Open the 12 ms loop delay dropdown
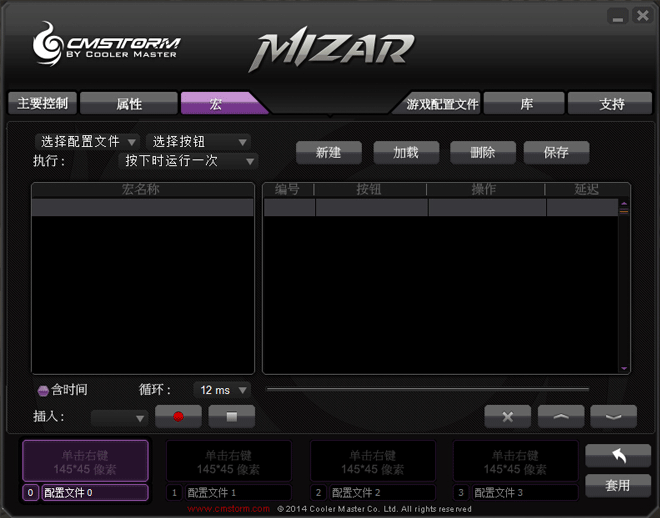 [222, 390]
